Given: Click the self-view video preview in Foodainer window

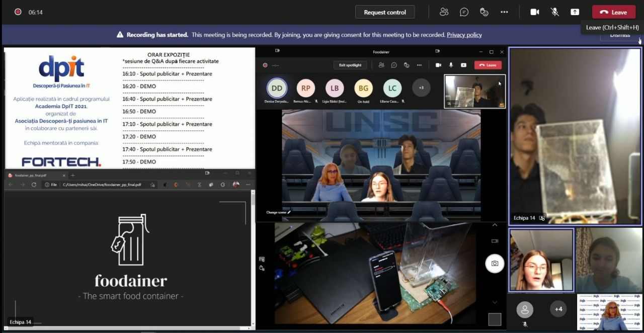Looking at the screenshot, I should [x=475, y=92].
